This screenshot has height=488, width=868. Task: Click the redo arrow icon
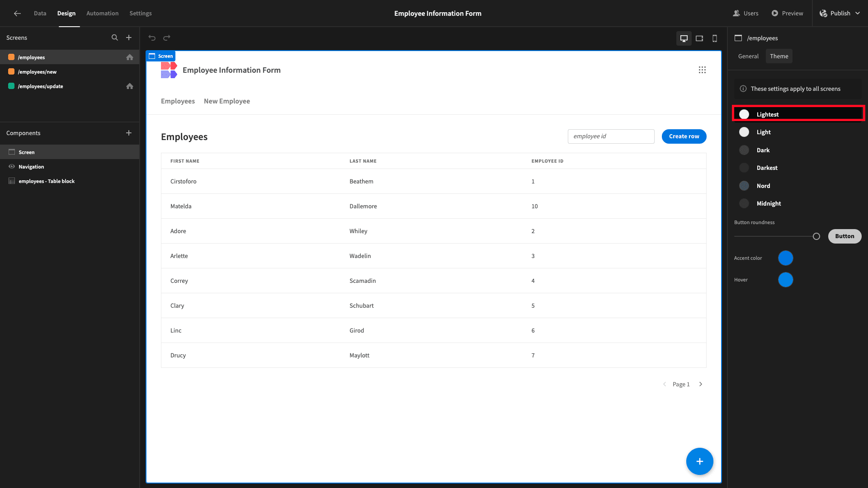tap(167, 38)
